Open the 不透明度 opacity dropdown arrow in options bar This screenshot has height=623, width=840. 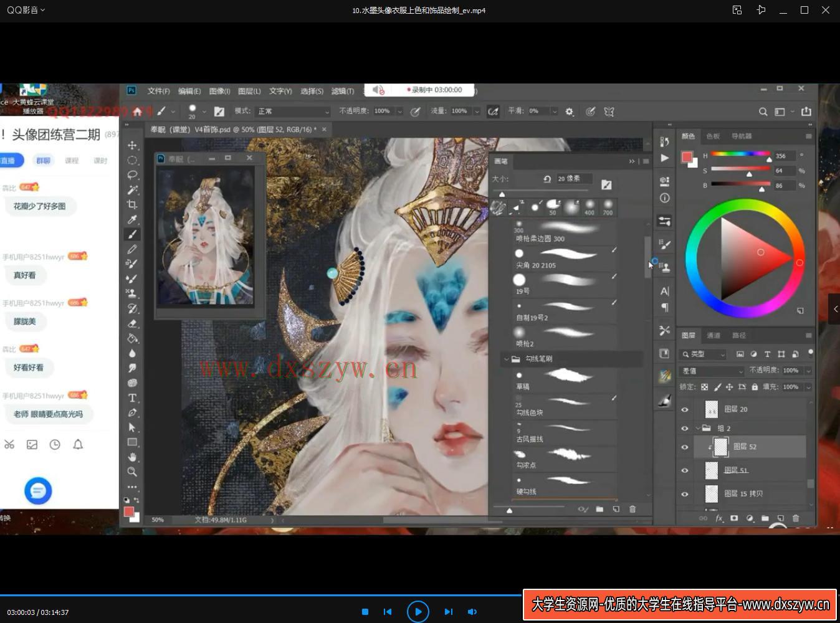click(x=399, y=112)
